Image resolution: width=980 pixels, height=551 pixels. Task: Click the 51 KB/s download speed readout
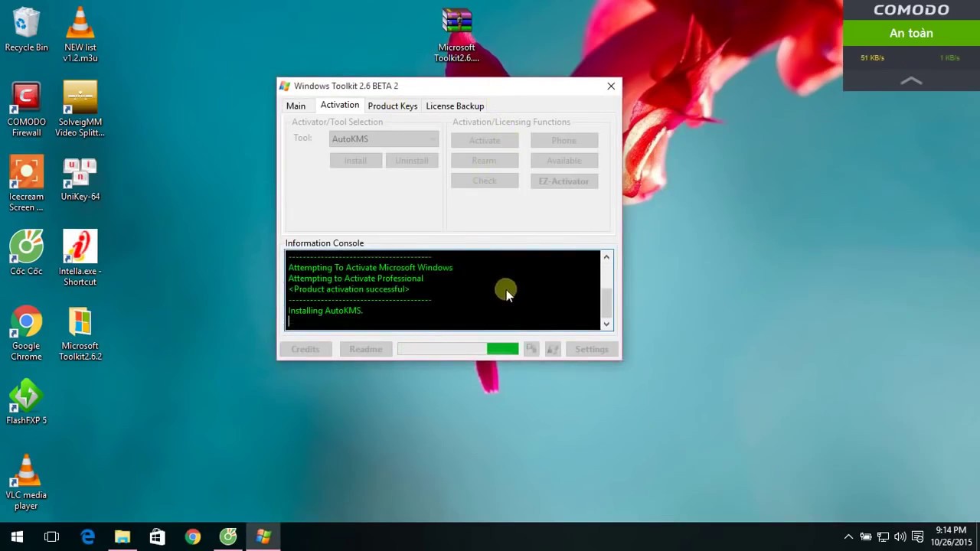(x=872, y=58)
